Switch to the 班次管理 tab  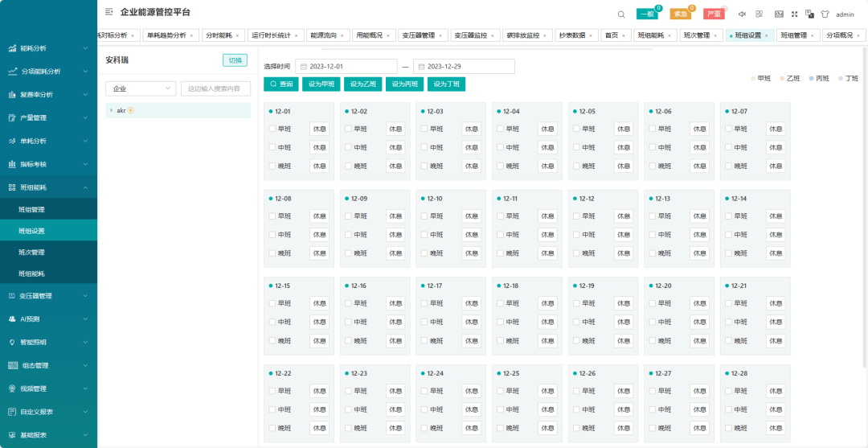(696, 35)
